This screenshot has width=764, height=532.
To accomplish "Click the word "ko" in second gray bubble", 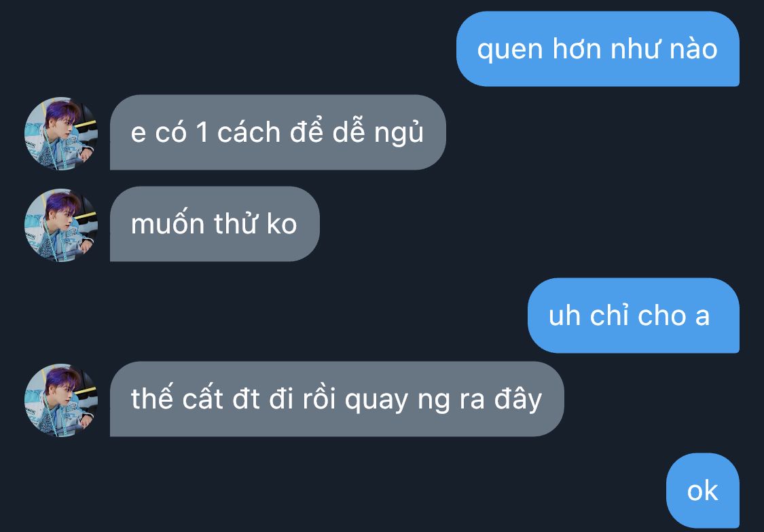I will pyautogui.click(x=282, y=224).
